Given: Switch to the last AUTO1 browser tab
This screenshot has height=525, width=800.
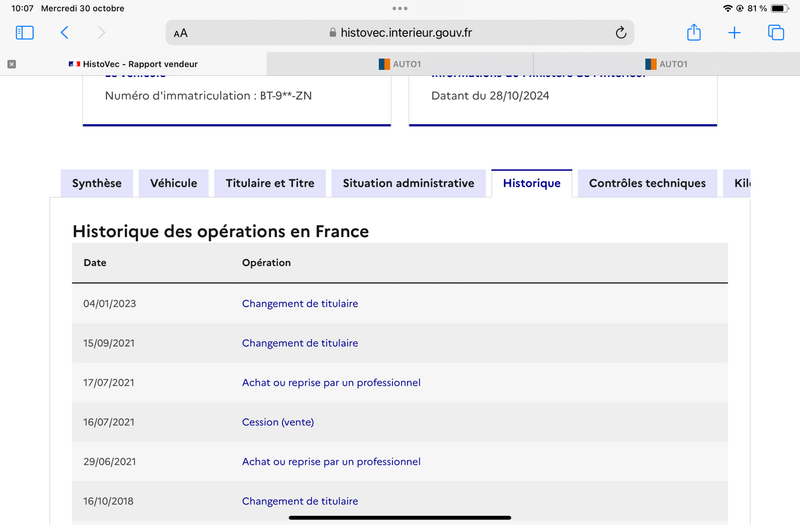Looking at the screenshot, I should pyautogui.click(x=666, y=64).
